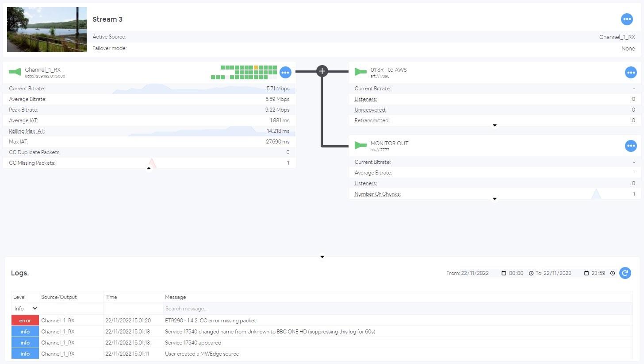Open 01 SRT to AWS options menu
The image size is (644, 364).
point(631,72)
